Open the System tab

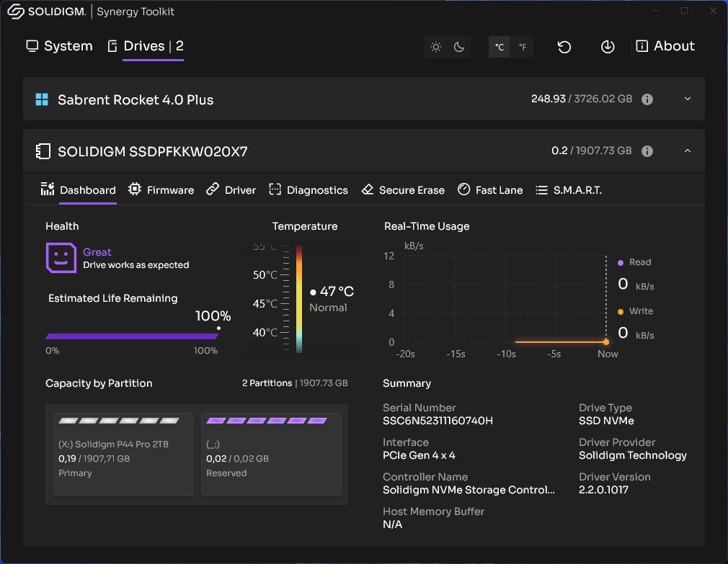point(60,46)
